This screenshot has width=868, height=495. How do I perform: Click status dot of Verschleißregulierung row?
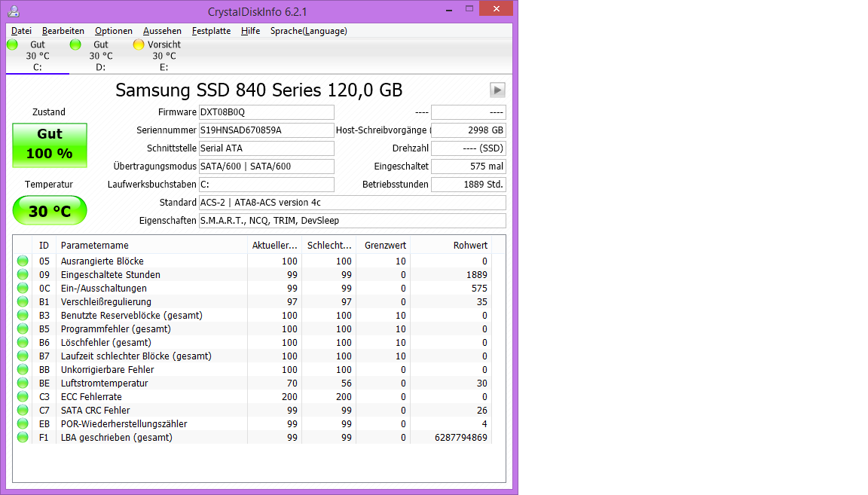22,302
